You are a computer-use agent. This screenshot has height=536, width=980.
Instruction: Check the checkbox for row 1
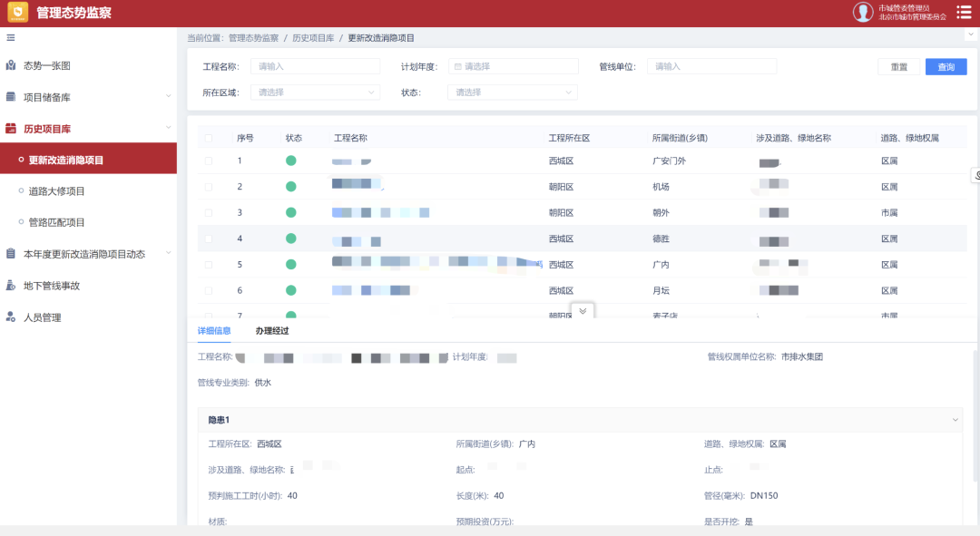209,161
